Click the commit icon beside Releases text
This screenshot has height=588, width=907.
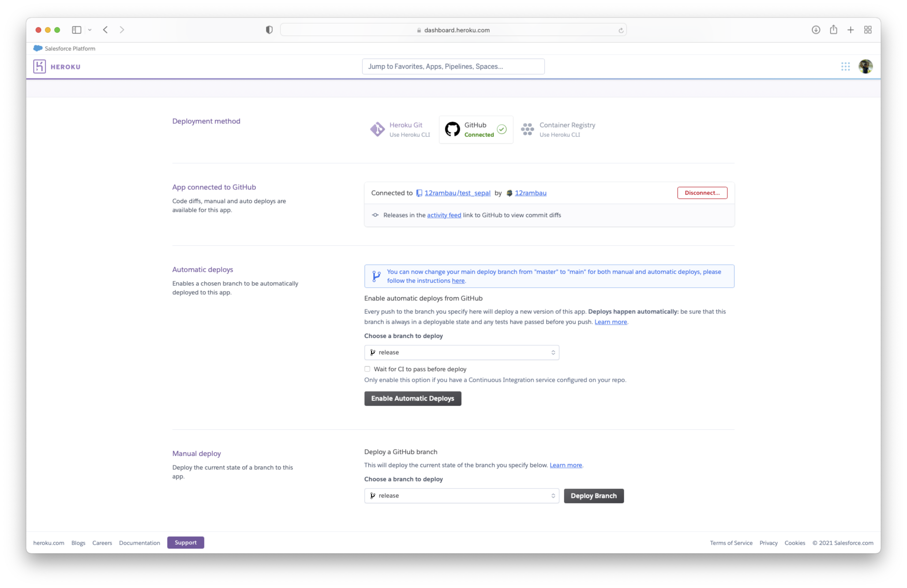point(375,215)
